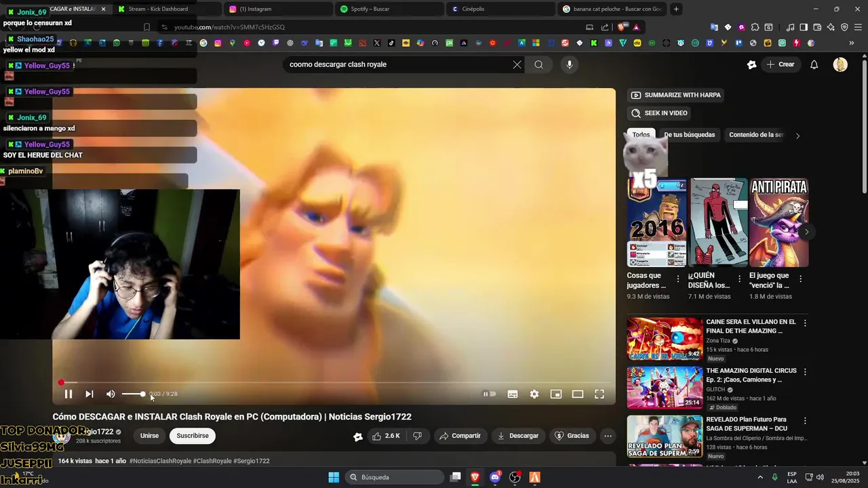Click the Unirse button
The width and height of the screenshot is (868, 488).
click(149, 436)
